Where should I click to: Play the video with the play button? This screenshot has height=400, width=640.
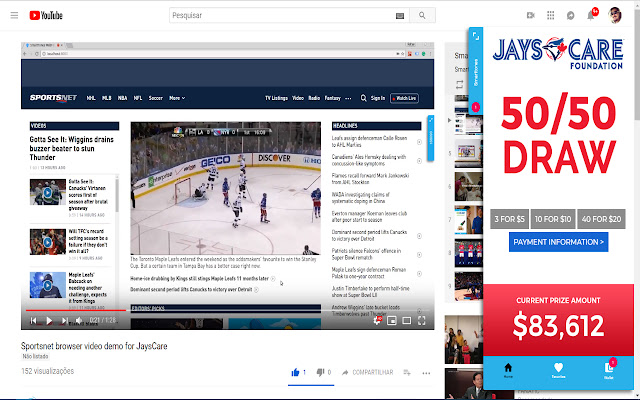click(x=49, y=321)
